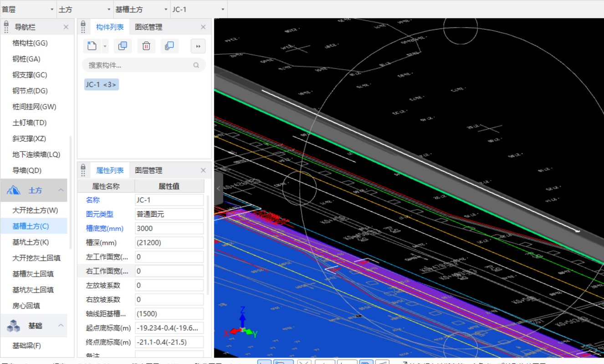
Task: Edit the 图元类型 value 普通图元
Action: click(x=169, y=214)
